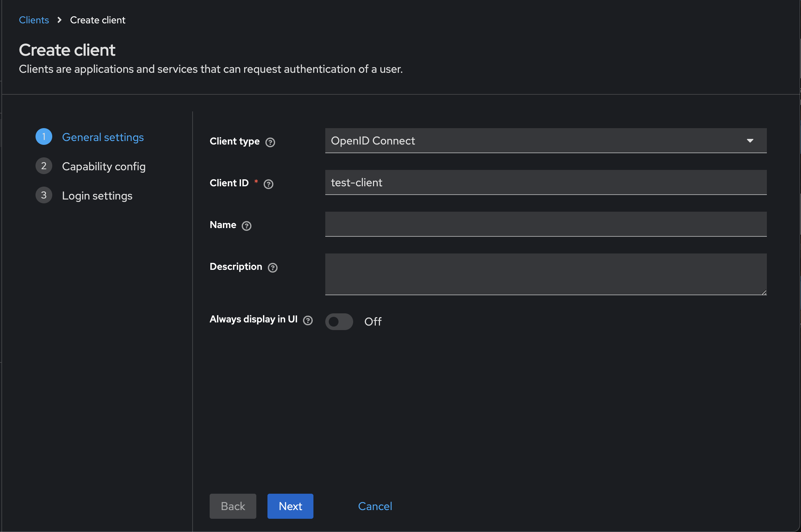Click the Create client breadcrumb text
The image size is (801, 532).
[x=98, y=20]
